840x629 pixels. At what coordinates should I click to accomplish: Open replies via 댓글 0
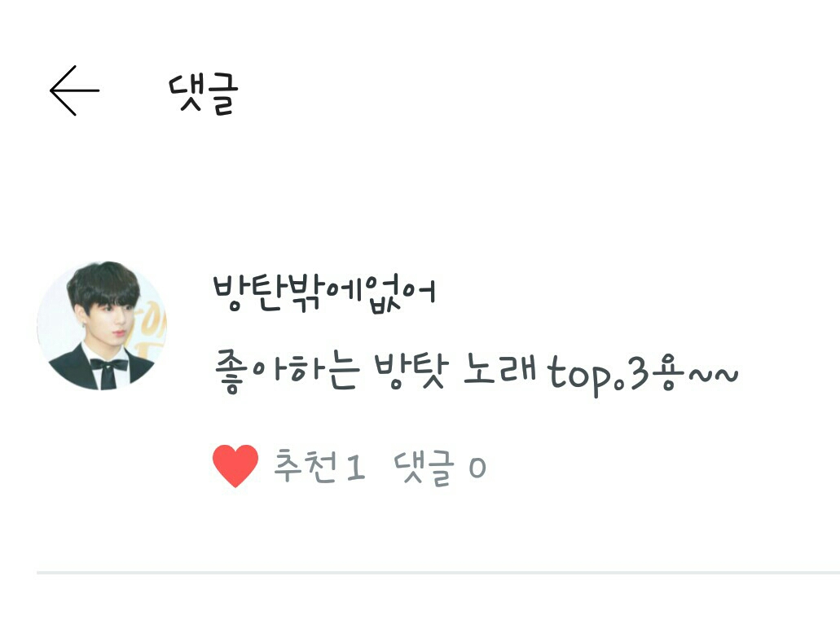[x=440, y=468]
